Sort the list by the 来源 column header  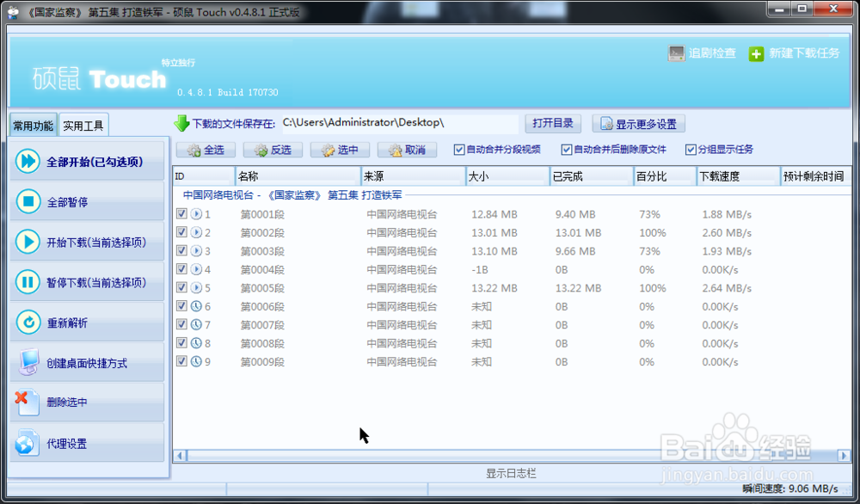coord(413,176)
